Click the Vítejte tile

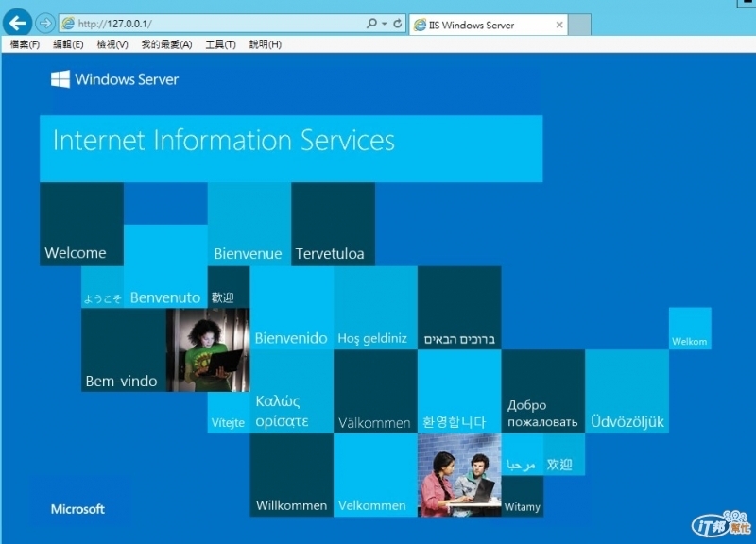click(229, 413)
